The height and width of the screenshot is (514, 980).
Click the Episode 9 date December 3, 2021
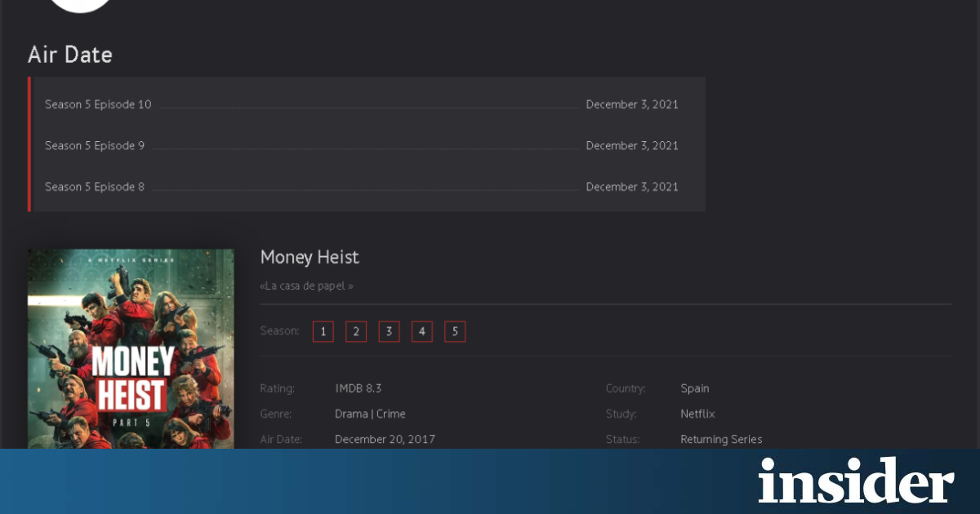632,145
